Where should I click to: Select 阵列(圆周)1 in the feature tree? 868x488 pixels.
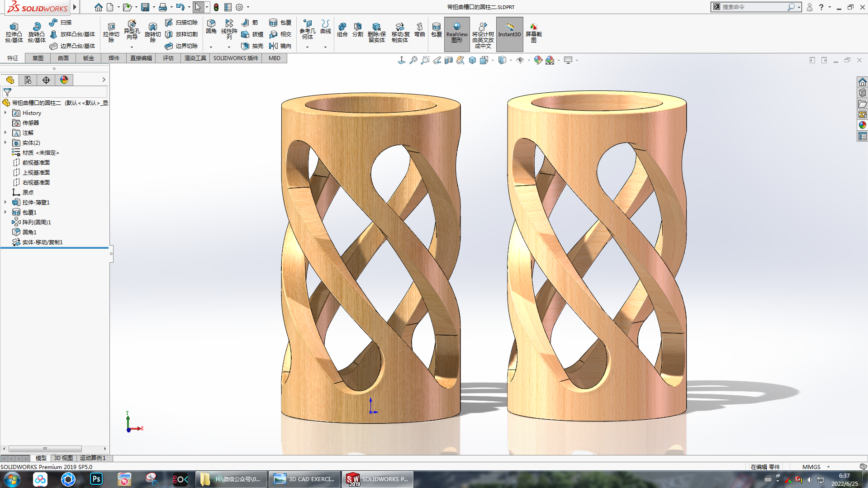pos(32,223)
